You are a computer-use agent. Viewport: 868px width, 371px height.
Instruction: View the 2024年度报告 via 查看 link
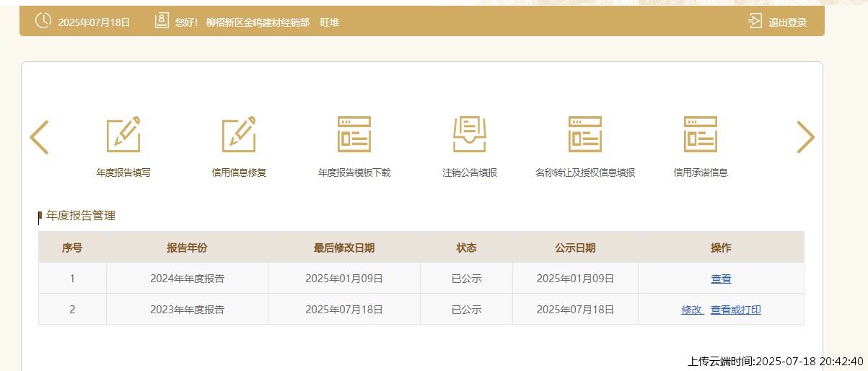click(721, 279)
